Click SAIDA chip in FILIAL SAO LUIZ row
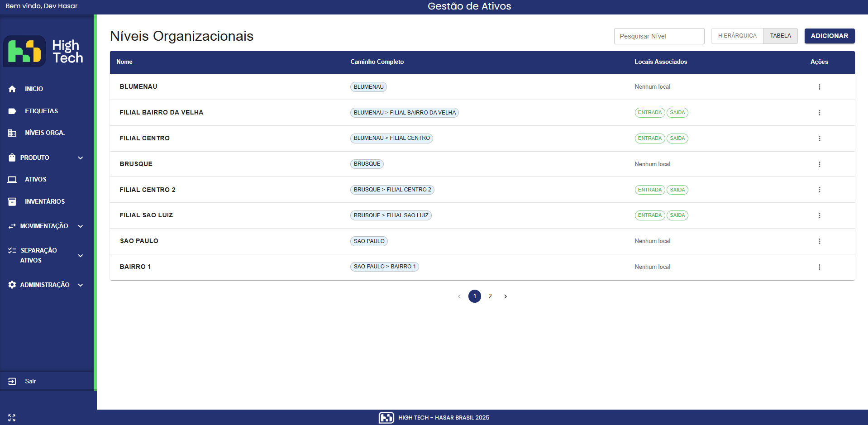 [x=677, y=215]
